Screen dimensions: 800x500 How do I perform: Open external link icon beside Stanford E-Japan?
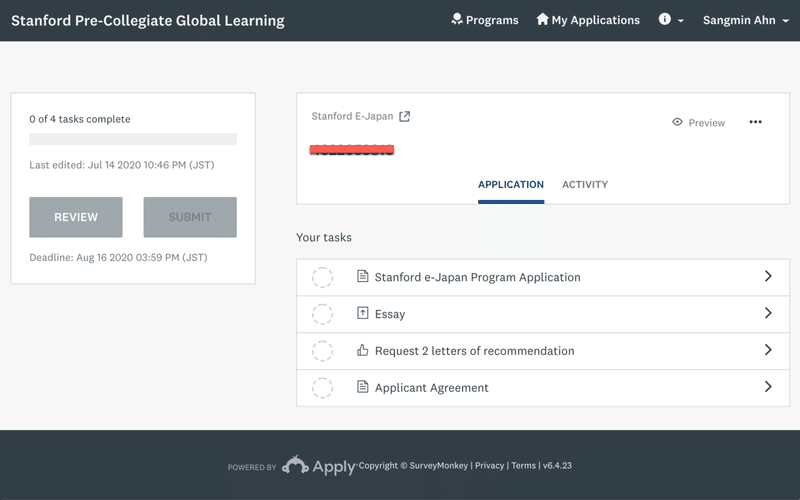pyautogui.click(x=405, y=116)
